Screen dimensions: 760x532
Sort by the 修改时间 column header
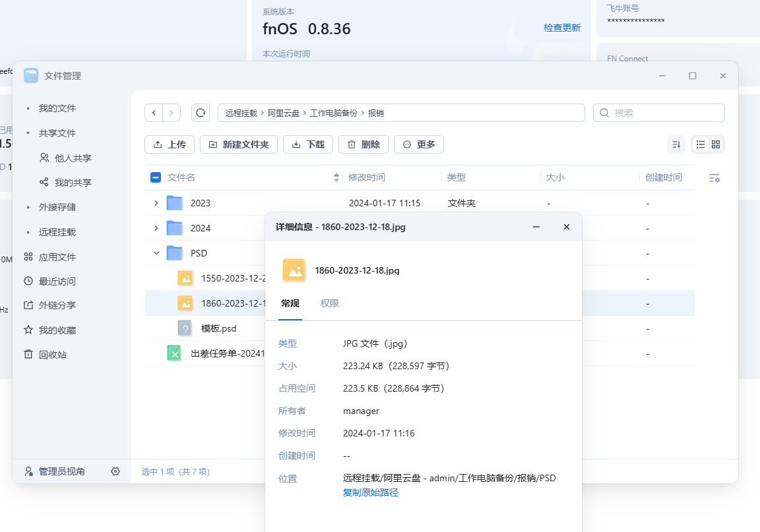point(366,177)
